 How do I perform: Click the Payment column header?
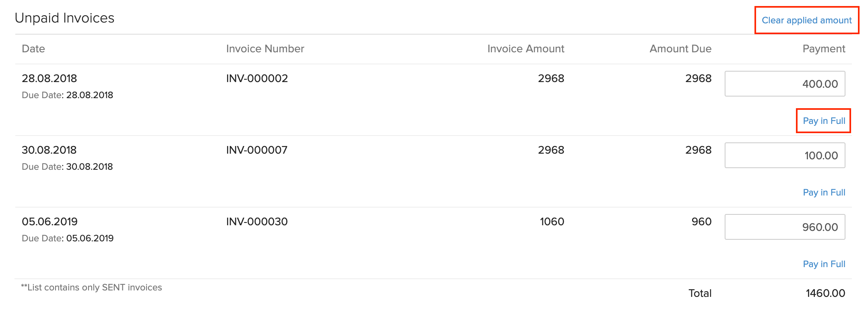click(823, 49)
